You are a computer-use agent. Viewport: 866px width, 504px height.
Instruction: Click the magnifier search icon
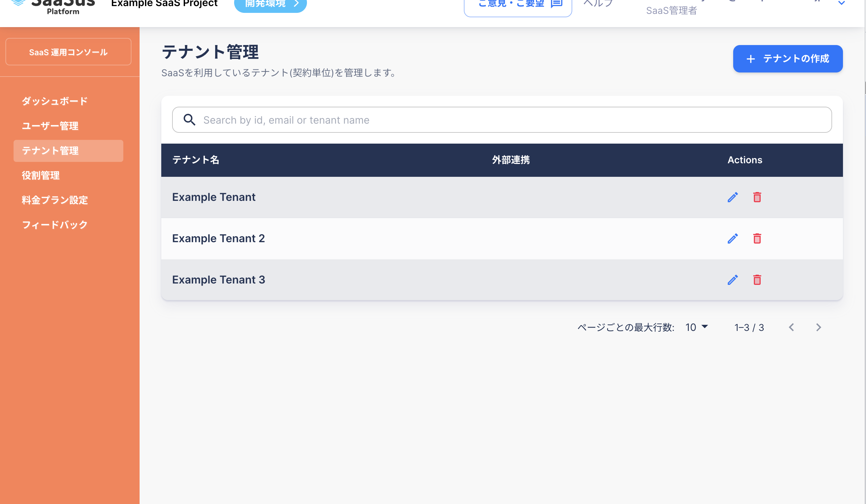click(x=189, y=120)
